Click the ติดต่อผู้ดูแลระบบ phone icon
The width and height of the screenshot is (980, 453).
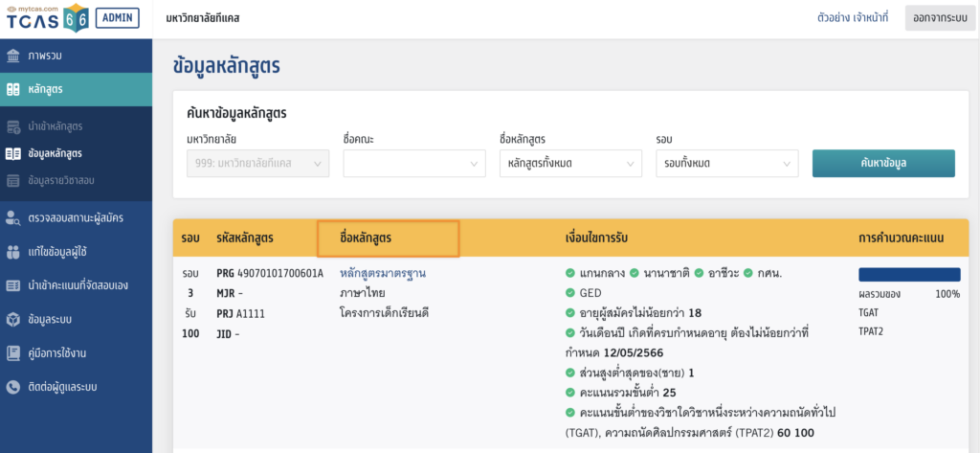13,387
